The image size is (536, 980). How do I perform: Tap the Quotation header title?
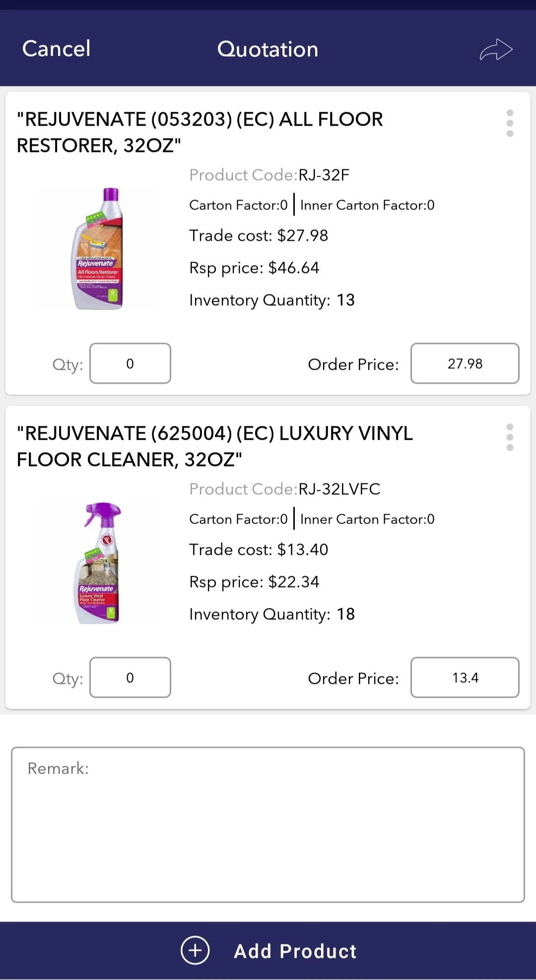pos(268,49)
